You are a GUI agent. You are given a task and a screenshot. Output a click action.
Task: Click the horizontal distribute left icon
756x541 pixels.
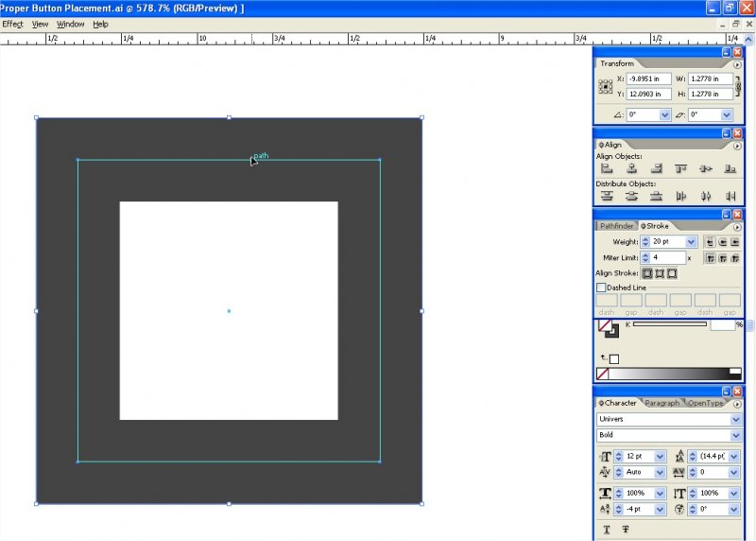680,196
